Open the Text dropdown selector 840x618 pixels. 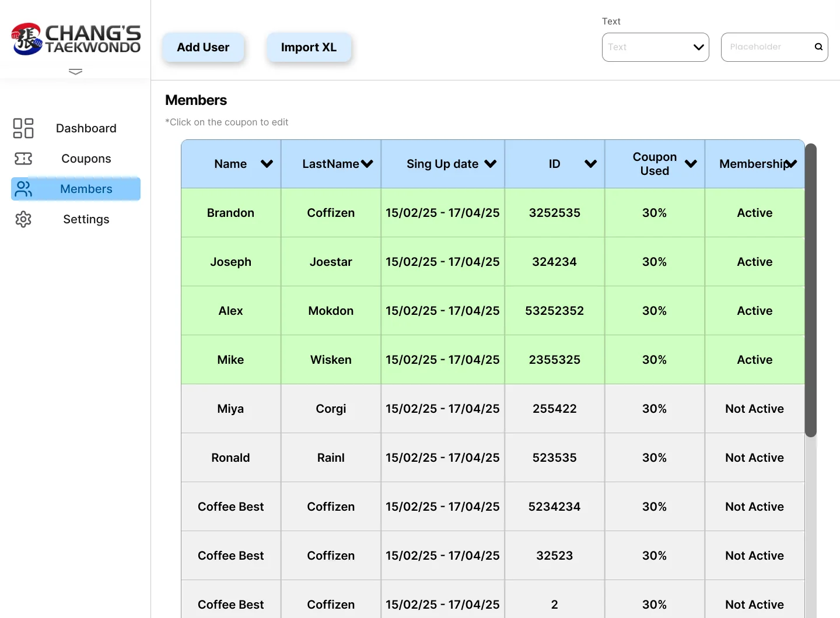coord(656,47)
